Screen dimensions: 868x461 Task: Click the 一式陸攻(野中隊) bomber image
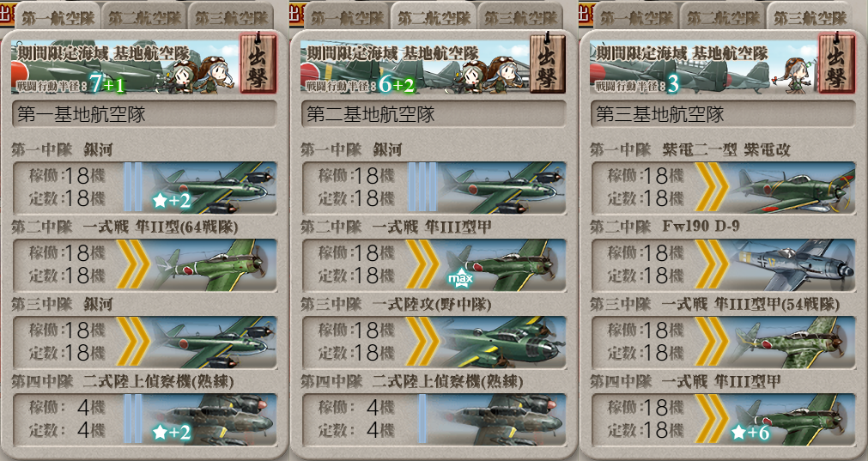(x=502, y=342)
